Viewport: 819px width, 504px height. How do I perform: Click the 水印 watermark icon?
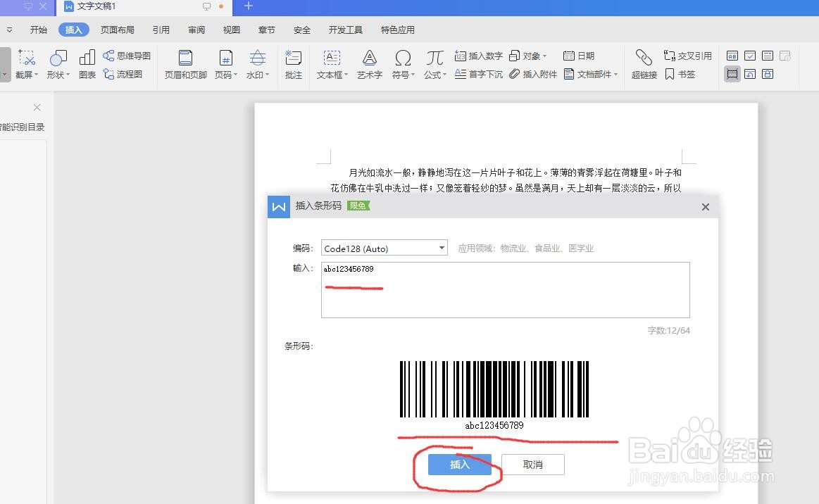[x=257, y=58]
